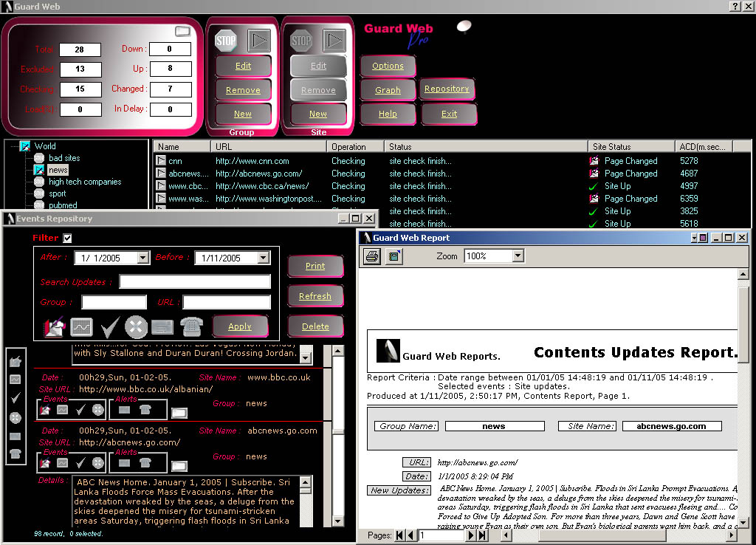Sort by the Operation column header
This screenshot has height=545, width=756.
tap(356, 147)
